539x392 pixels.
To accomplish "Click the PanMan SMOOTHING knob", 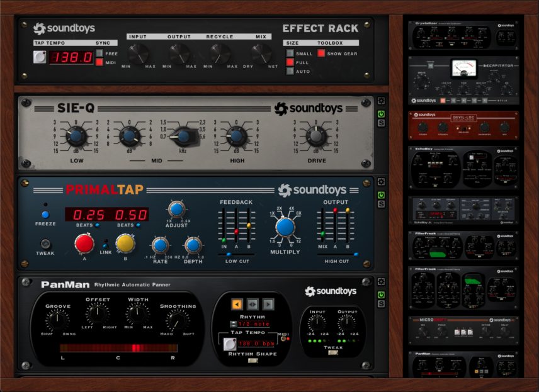I will pyautogui.click(x=178, y=320).
